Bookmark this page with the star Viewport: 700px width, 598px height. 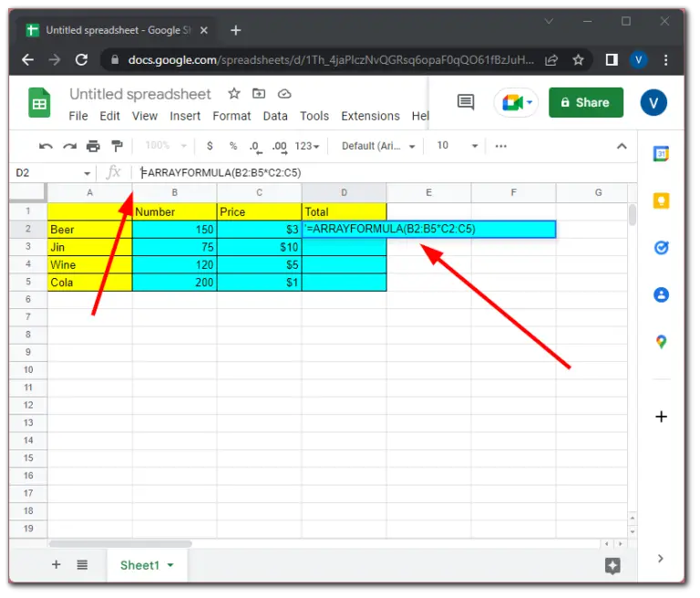tap(579, 60)
